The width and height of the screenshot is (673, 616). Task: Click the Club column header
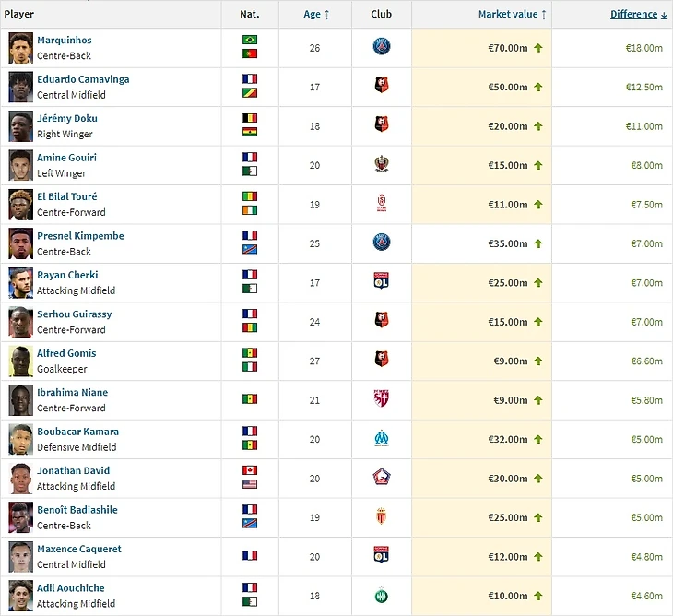(382, 15)
